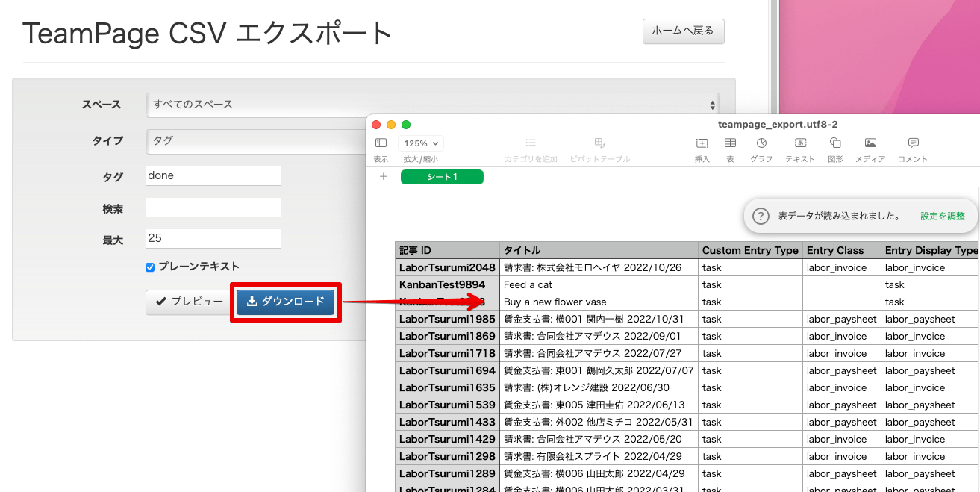
Task: Click the 設定を調整 link in notification
Action: pyautogui.click(x=943, y=216)
